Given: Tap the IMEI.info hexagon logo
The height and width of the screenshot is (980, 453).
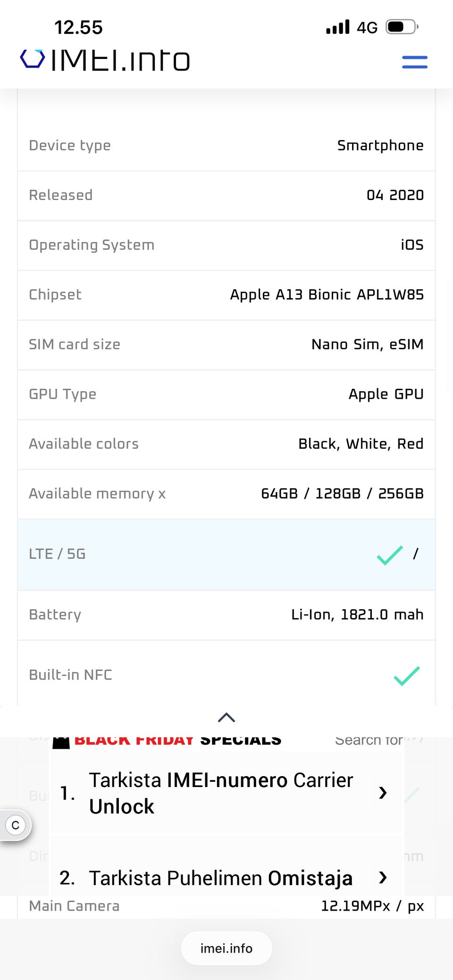Looking at the screenshot, I should [32, 59].
